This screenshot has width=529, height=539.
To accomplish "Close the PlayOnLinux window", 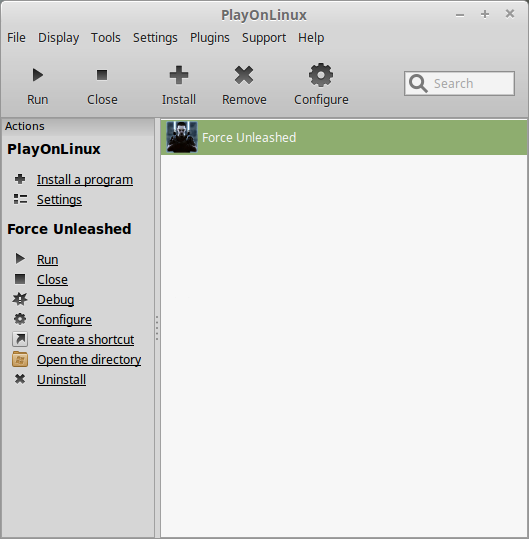I will pyautogui.click(x=510, y=14).
